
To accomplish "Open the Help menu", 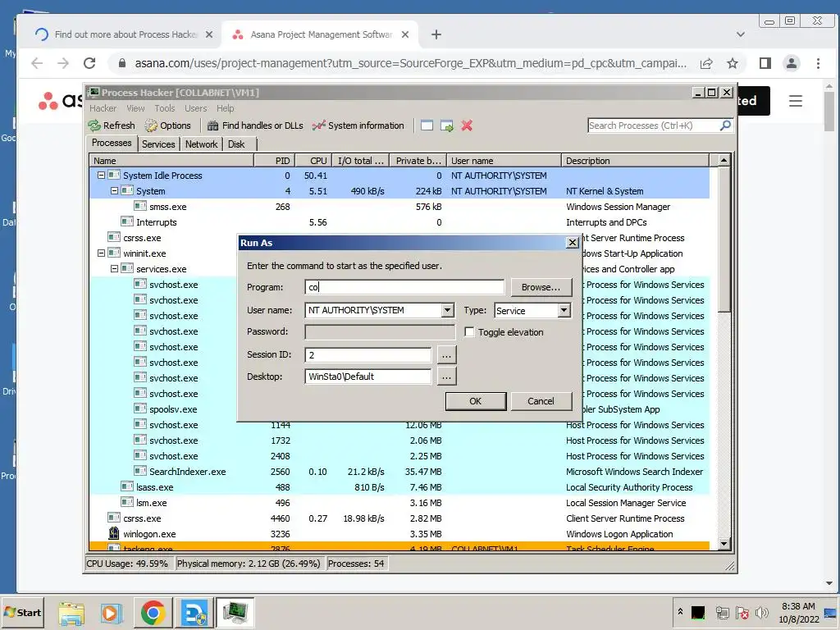I will [x=225, y=108].
